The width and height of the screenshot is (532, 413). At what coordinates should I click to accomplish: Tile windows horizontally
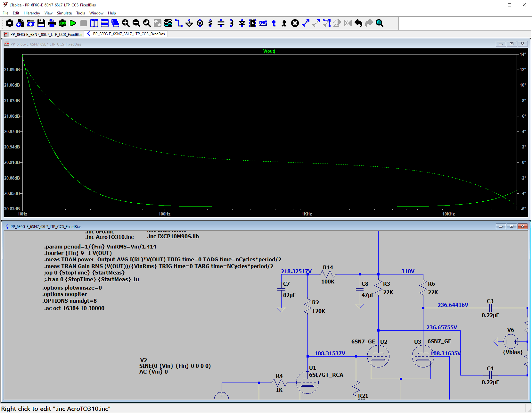point(105,23)
